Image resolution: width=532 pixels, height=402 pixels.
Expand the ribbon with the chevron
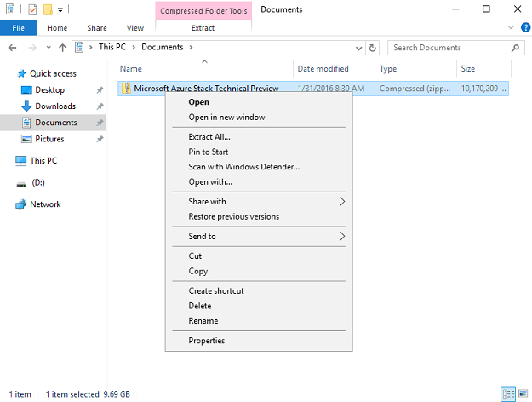click(x=511, y=27)
